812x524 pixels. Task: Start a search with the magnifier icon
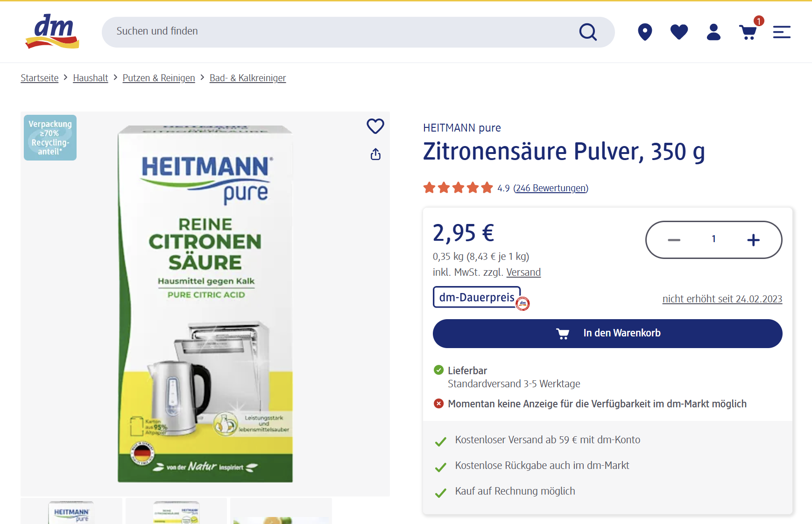tap(588, 32)
